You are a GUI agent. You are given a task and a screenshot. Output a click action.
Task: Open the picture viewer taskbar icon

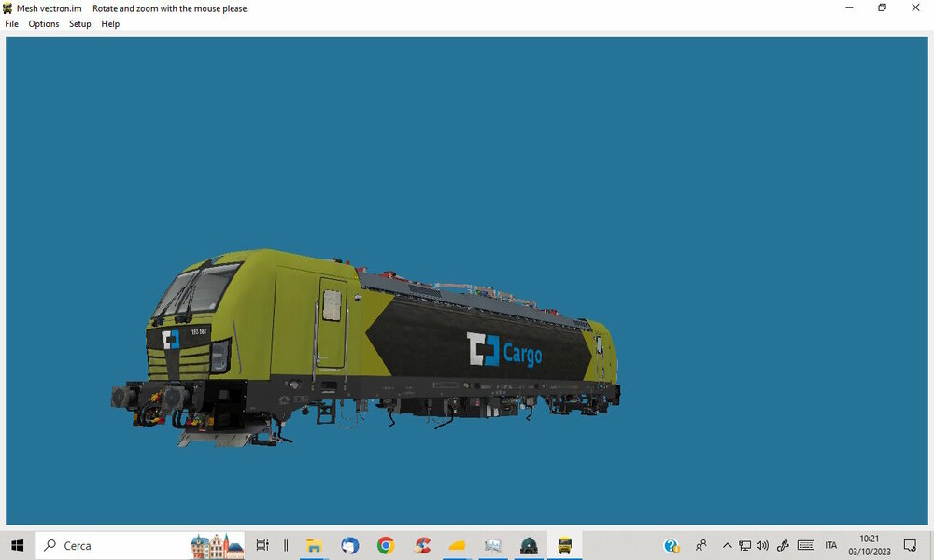point(492,545)
